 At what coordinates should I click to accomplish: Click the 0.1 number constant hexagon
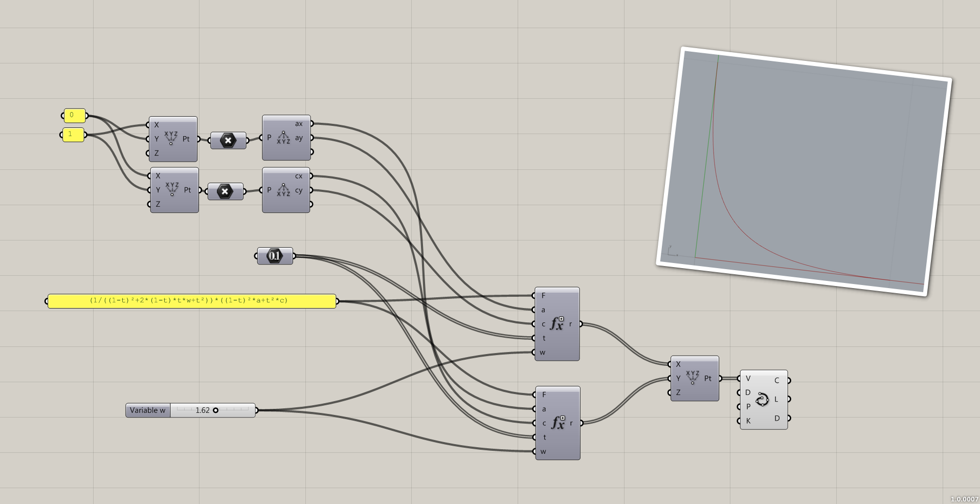pos(274,255)
